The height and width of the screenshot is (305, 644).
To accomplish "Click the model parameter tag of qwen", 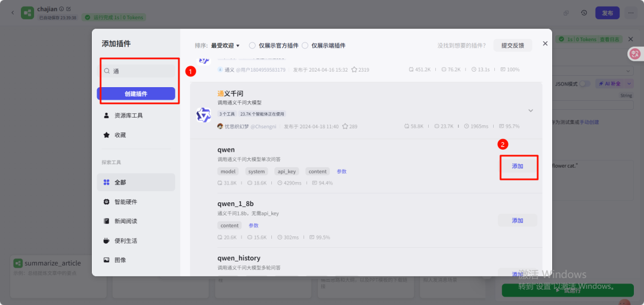I will click(228, 171).
